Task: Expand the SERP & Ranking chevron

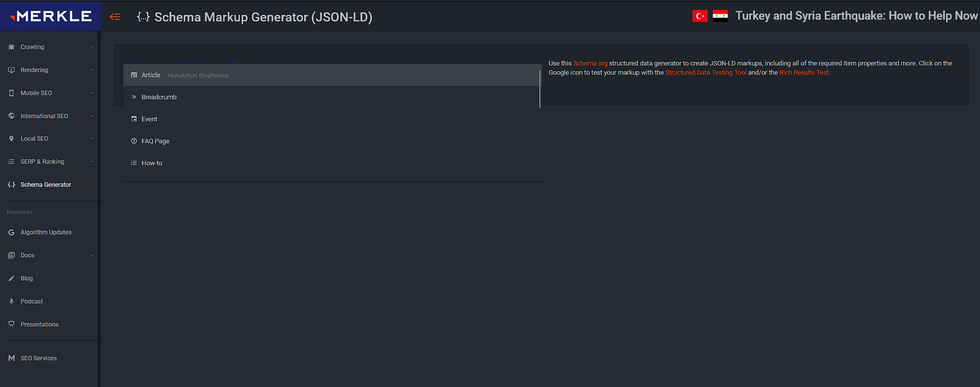Action: click(92, 162)
